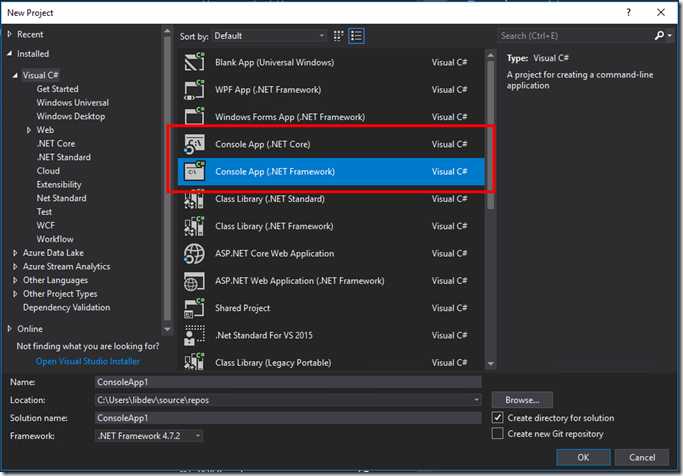Select Windows Desktop in the tree
The width and height of the screenshot is (683, 476).
pos(70,116)
